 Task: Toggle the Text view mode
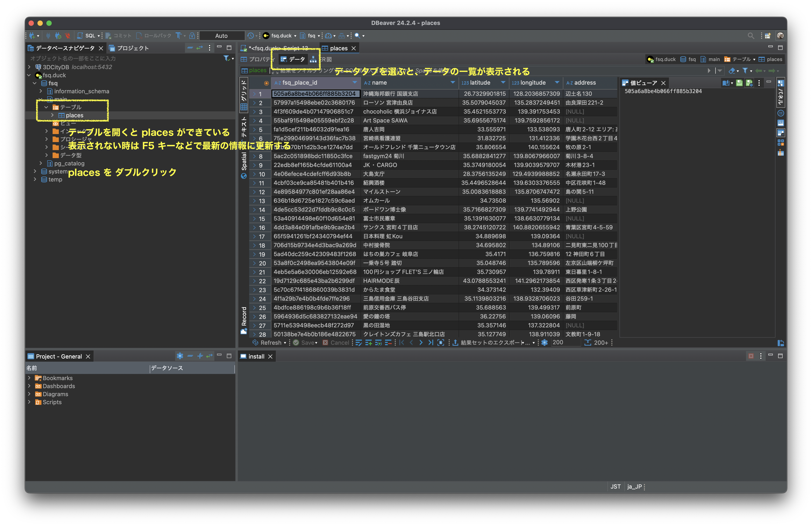tap(244, 127)
